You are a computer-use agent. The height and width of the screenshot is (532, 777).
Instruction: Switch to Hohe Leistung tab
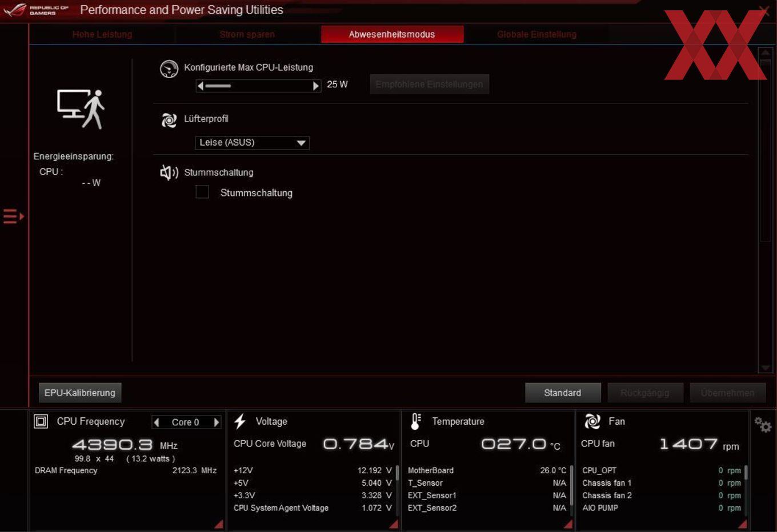point(102,34)
